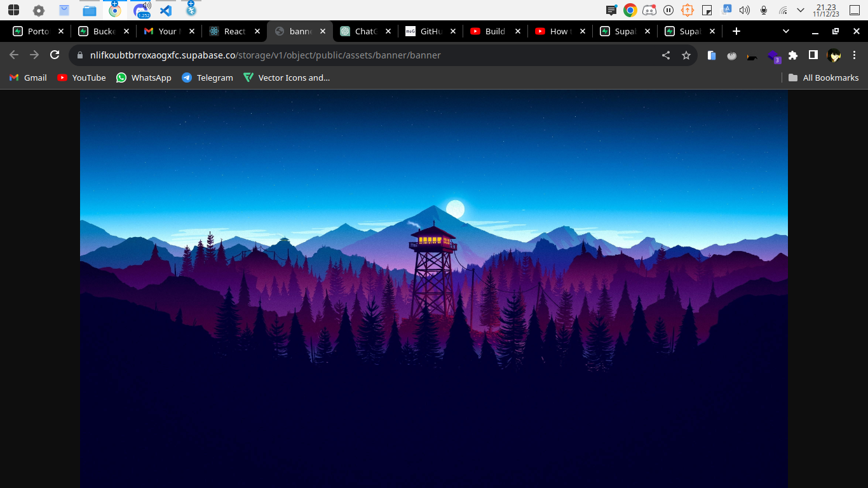Click the share icon in the address bar
This screenshot has height=488, width=868.
pos(665,55)
